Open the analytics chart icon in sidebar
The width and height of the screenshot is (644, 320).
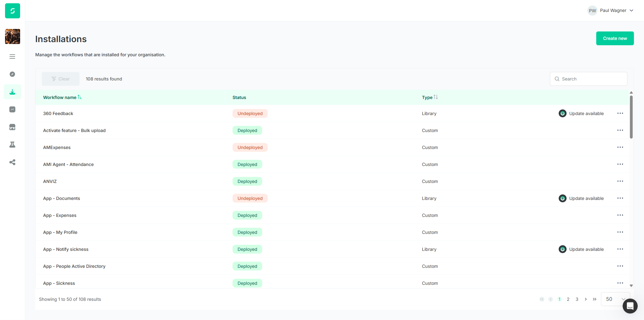pyautogui.click(x=12, y=109)
